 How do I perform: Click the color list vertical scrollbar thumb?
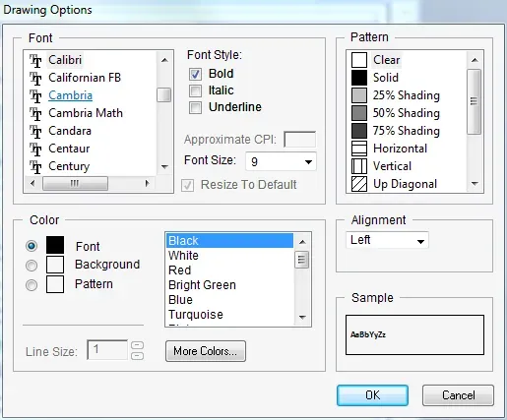tap(302, 260)
